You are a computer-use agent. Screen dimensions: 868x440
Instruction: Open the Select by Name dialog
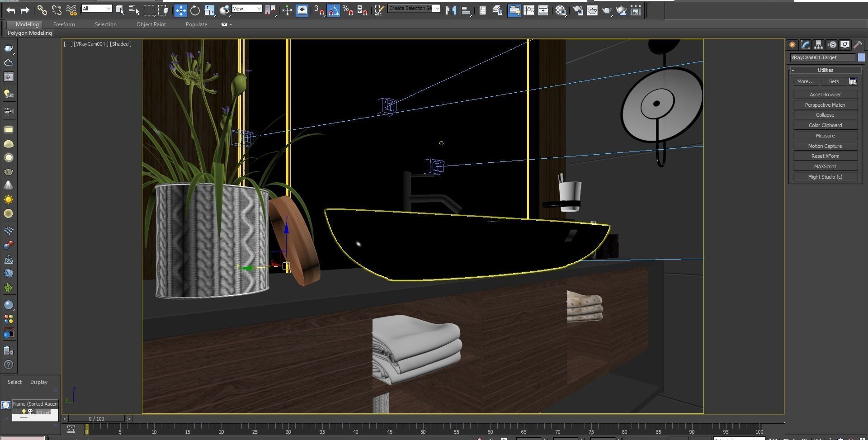click(134, 10)
